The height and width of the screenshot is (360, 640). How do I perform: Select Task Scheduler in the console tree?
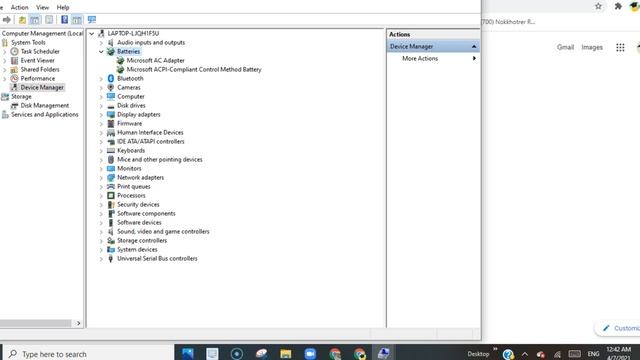pos(40,51)
